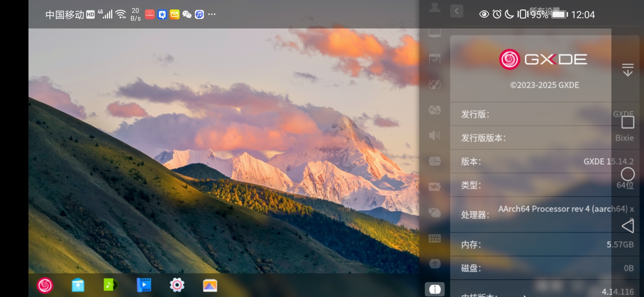Click the settings gear in the dock
This screenshot has width=644, height=297.
[177, 285]
